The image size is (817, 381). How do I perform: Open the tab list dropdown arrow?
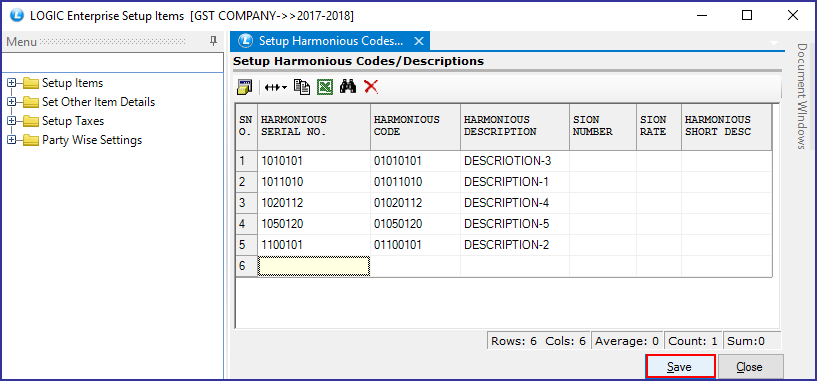[x=774, y=42]
